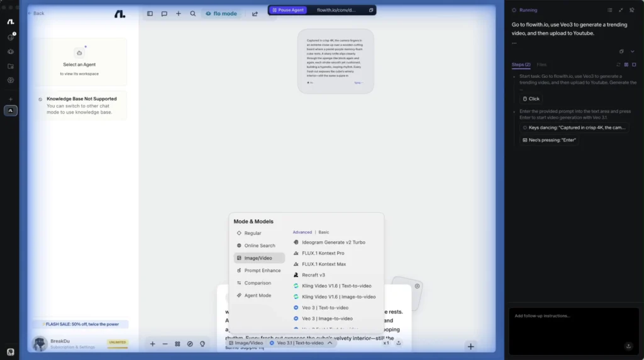
Task: Click the x1 generation count selector
Action: (386, 343)
